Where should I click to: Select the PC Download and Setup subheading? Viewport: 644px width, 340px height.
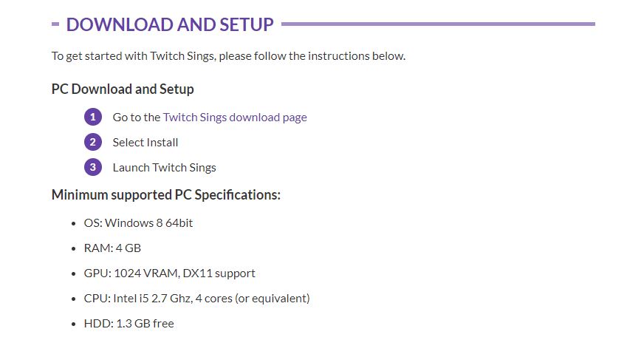pos(123,89)
